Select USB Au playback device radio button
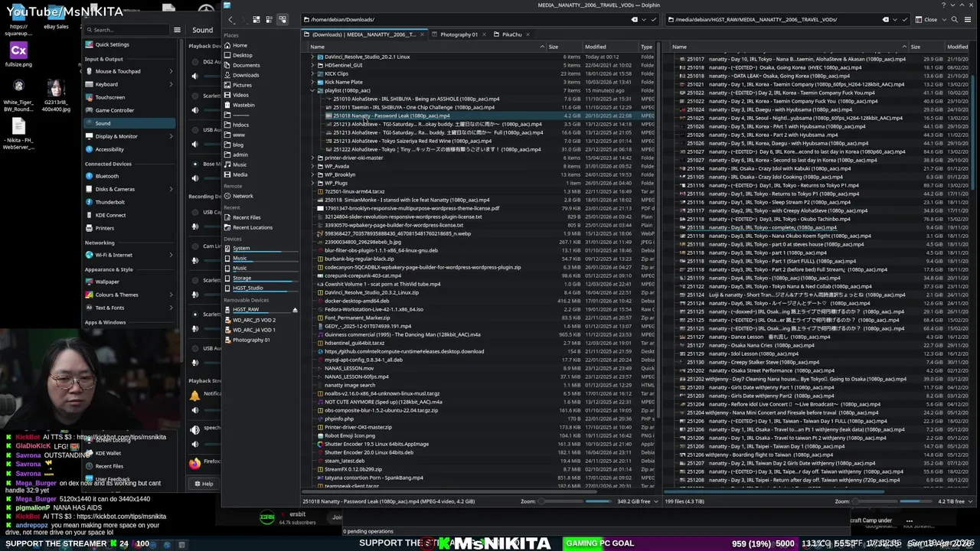The width and height of the screenshot is (980, 551). pos(196,130)
